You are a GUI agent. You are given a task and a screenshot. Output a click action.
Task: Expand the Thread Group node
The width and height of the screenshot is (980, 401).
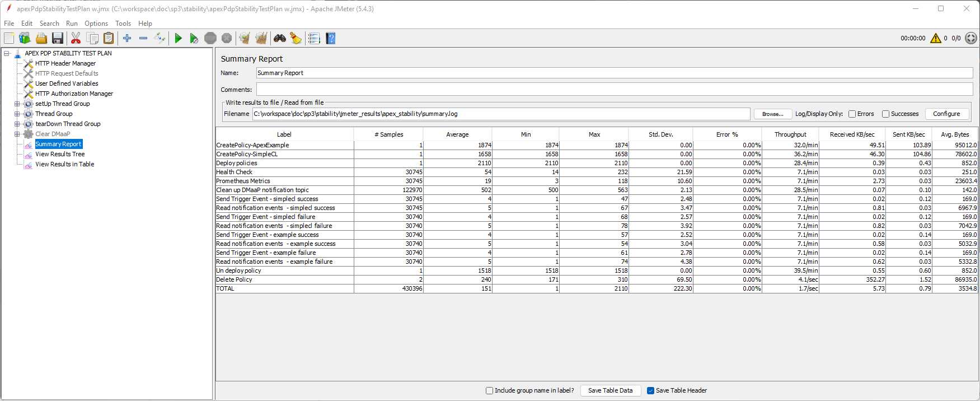tap(17, 114)
